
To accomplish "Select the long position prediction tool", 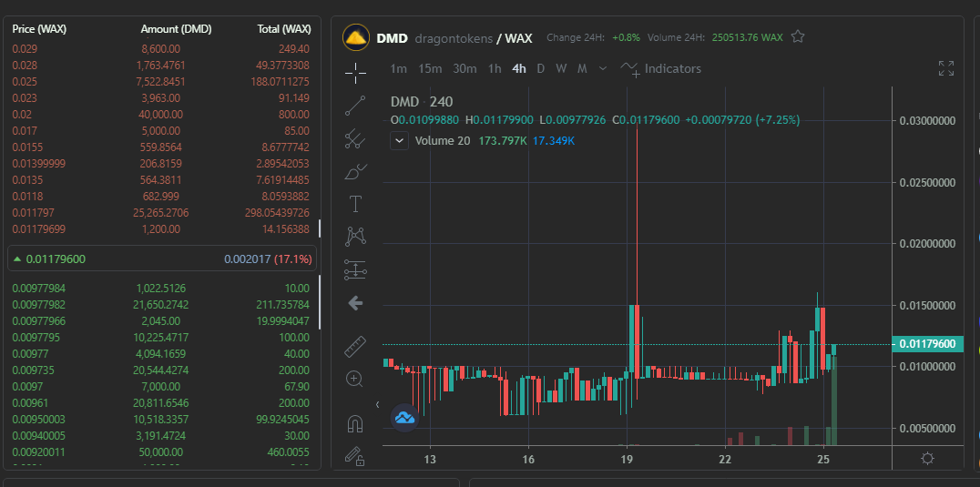I will 355,270.
